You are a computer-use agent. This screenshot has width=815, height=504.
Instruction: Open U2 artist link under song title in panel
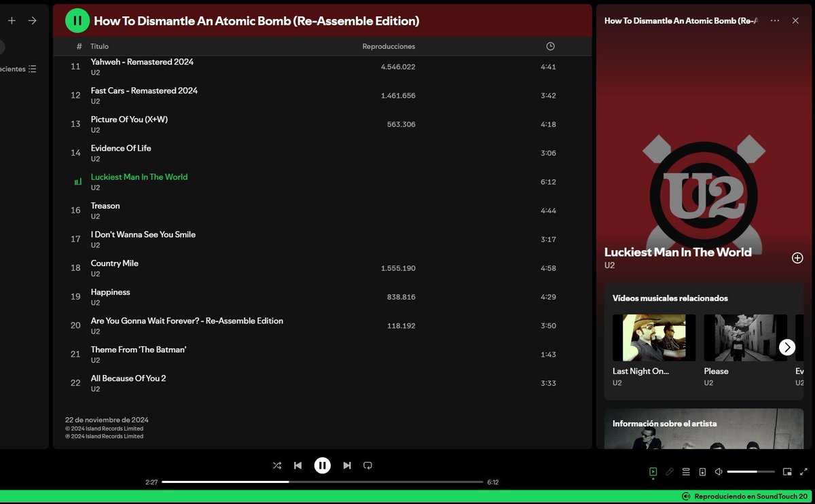click(x=610, y=266)
